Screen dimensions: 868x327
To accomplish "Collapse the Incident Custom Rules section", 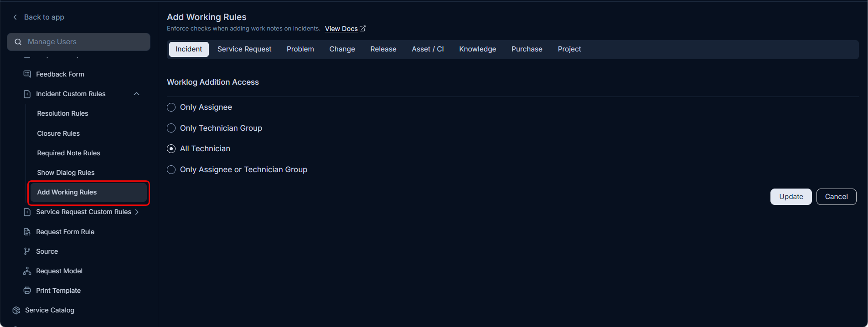I will click(136, 94).
